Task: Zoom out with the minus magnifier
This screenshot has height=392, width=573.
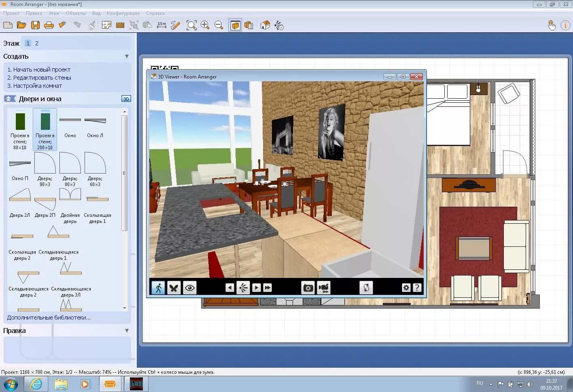Action: [x=219, y=25]
